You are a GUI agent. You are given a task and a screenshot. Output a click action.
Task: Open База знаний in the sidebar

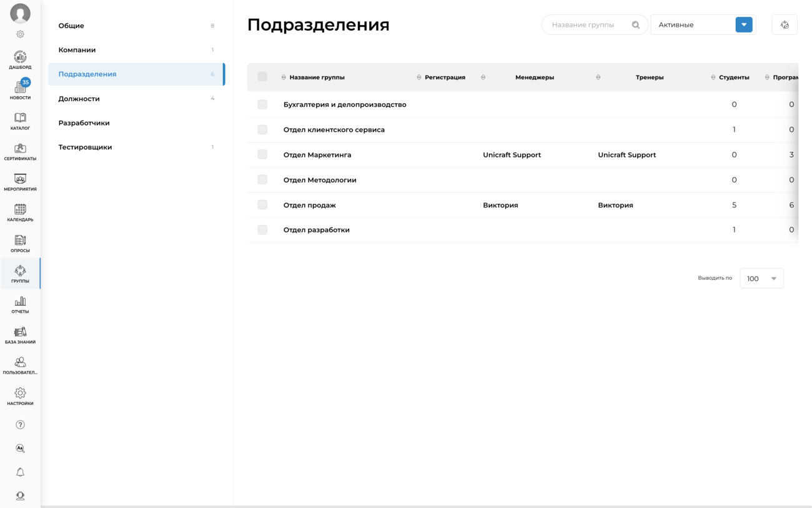pos(20,336)
